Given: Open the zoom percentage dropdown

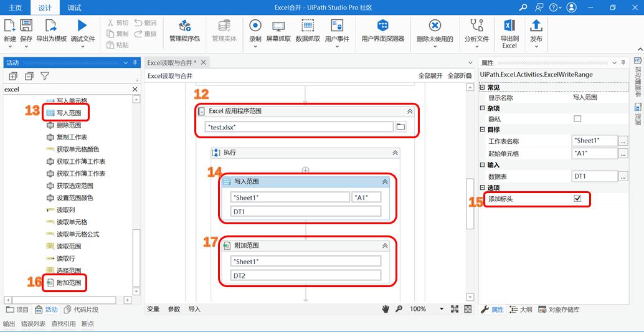Looking at the screenshot, I should pos(442,309).
